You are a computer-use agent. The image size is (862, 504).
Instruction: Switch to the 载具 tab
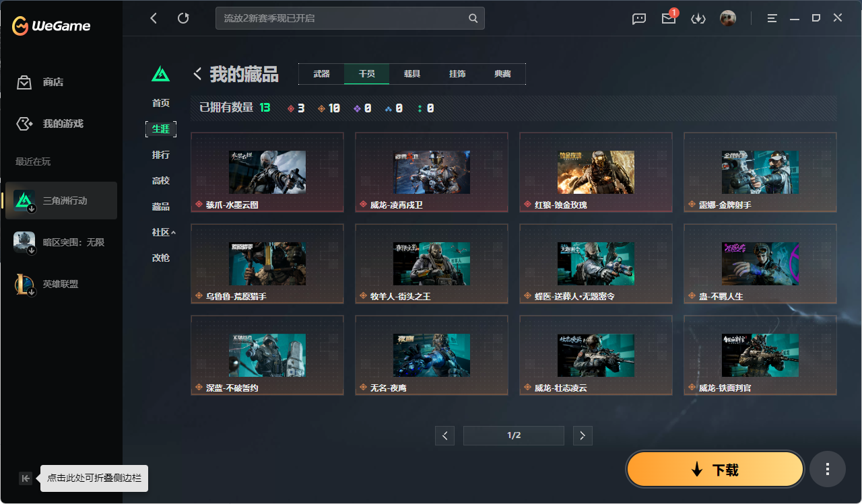tap(412, 74)
